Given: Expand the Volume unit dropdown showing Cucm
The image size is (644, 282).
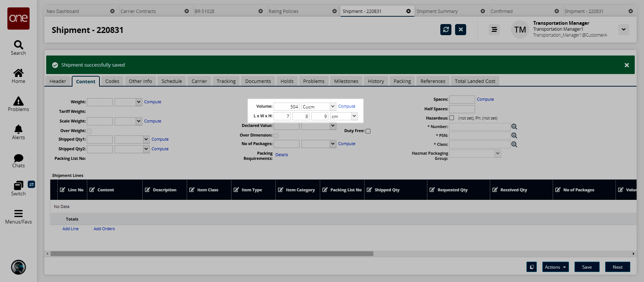Looking at the screenshot, I should pyautogui.click(x=333, y=107).
